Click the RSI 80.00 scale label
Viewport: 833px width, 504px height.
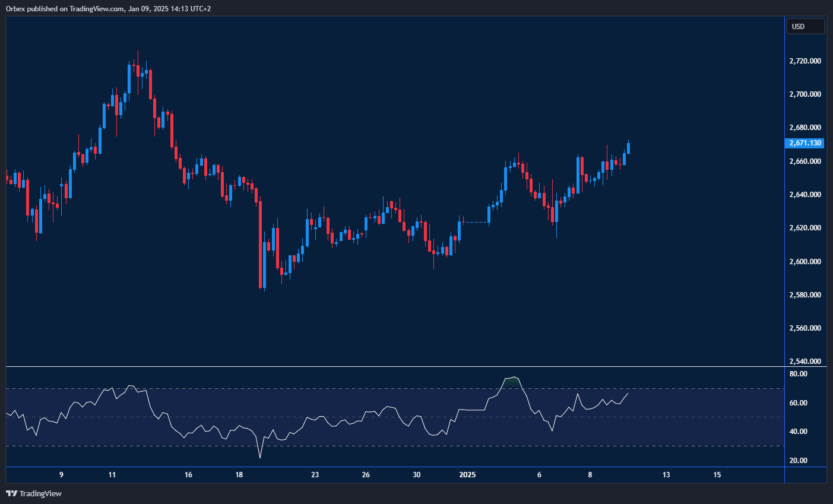[798, 374]
